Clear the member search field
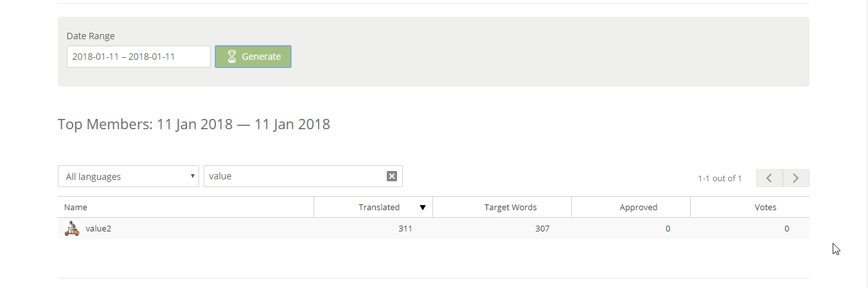 [x=392, y=176]
